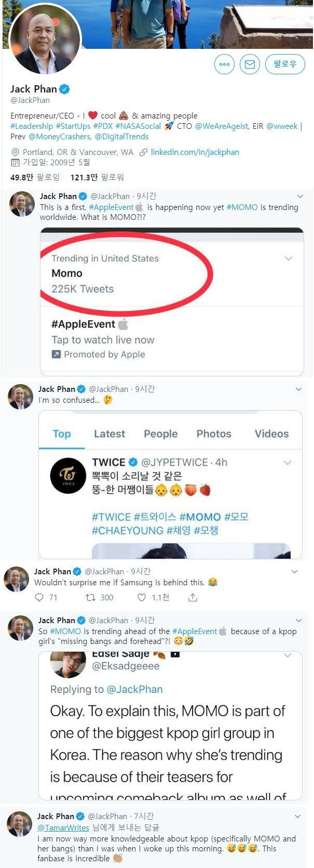Retweet the Samsung tweet
Viewport: 314px width, 868px height.
pyautogui.click(x=91, y=598)
